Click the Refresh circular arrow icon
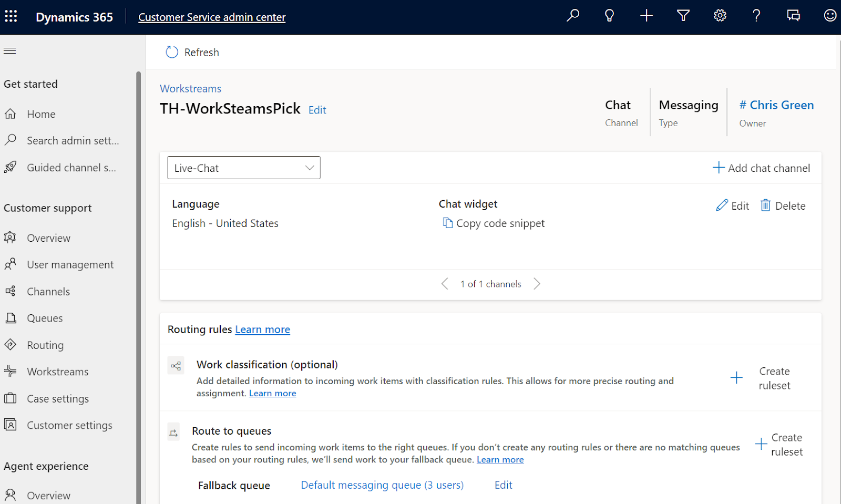841x504 pixels. tap(172, 52)
